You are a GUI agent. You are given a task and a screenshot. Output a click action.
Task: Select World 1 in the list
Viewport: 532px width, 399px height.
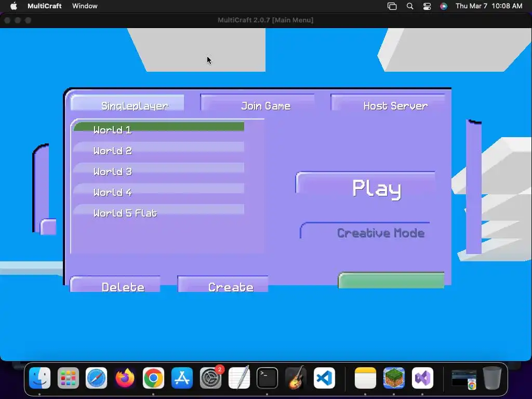(159, 129)
